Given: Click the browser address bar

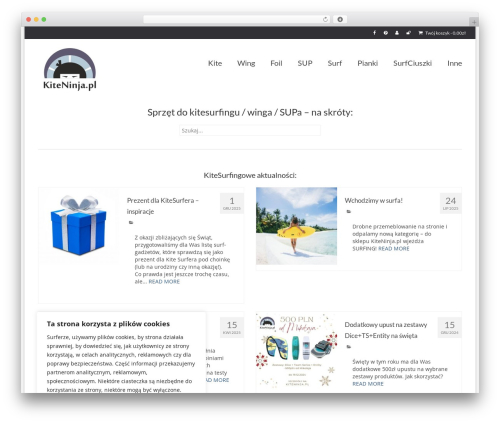Looking at the screenshot, I should 237,19.
